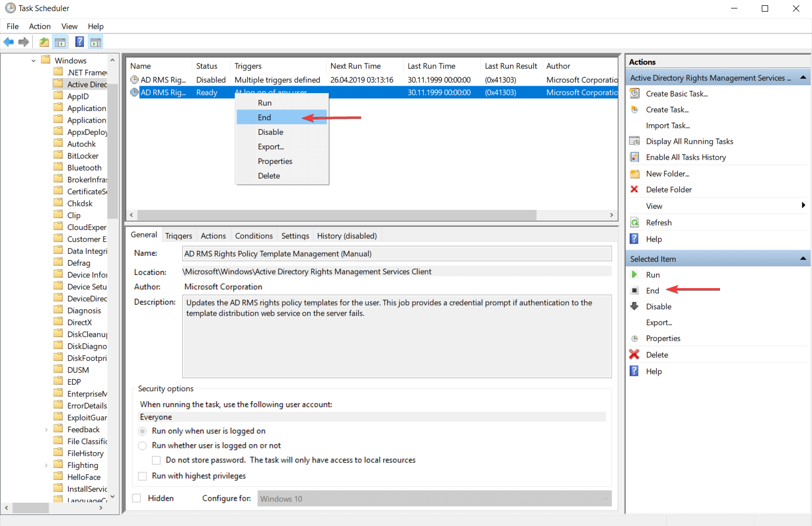Viewport: 812px width, 526px height.
Task: Open Task Scheduler help from toolbar
Action: pos(79,42)
